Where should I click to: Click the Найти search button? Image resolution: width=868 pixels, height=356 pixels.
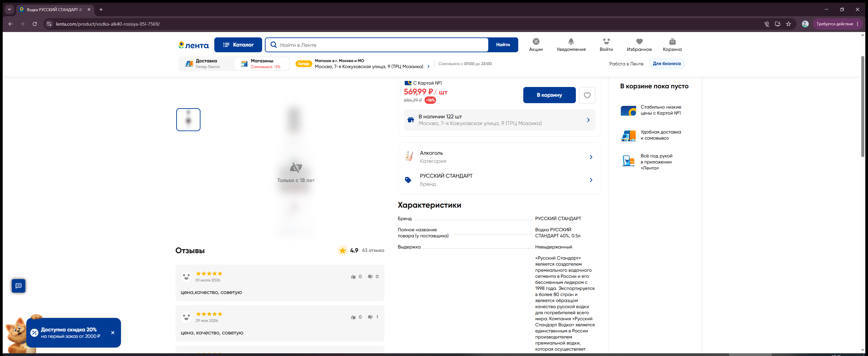(503, 45)
